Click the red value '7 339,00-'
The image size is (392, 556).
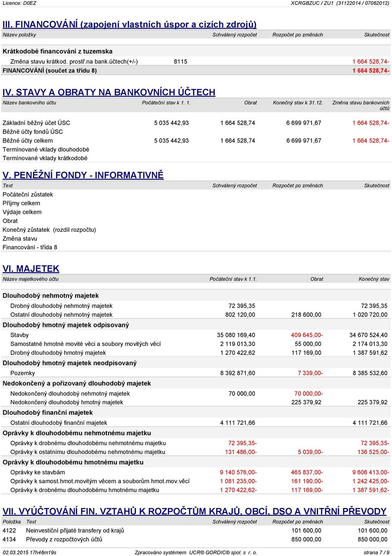pos(310,373)
